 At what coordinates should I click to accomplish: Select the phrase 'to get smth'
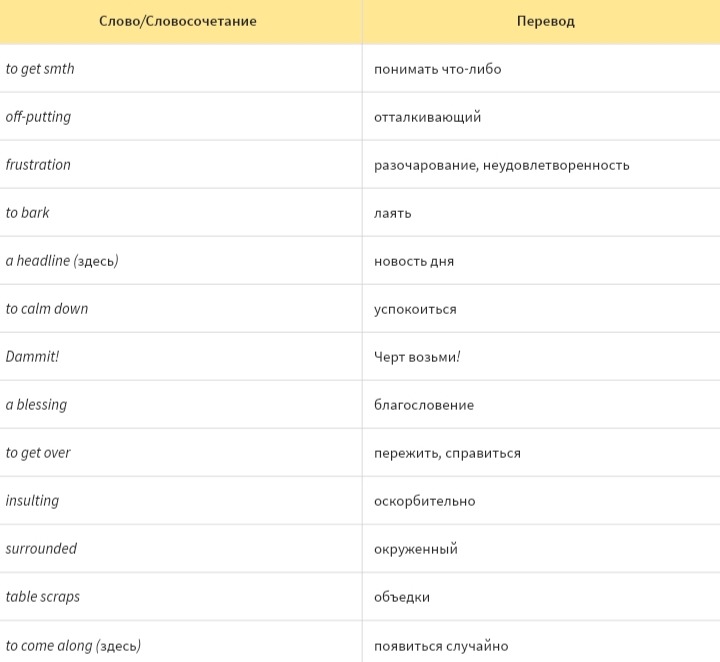[x=40, y=69]
